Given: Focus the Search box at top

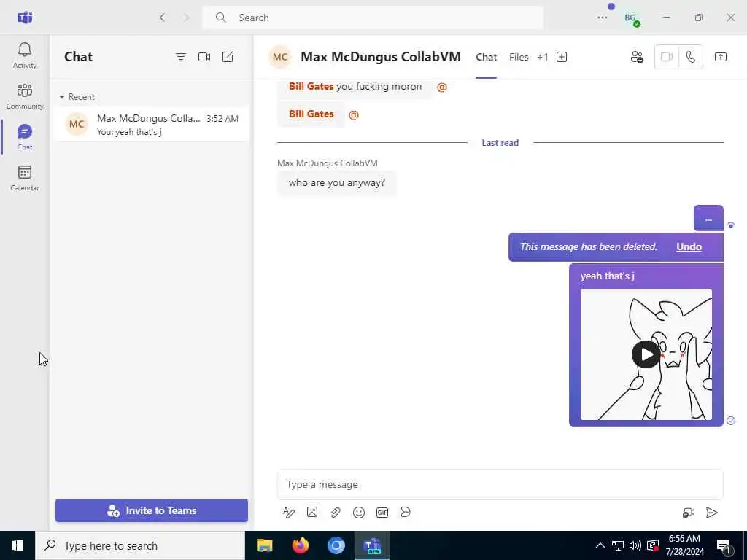Looking at the screenshot, I should point(373,17).
